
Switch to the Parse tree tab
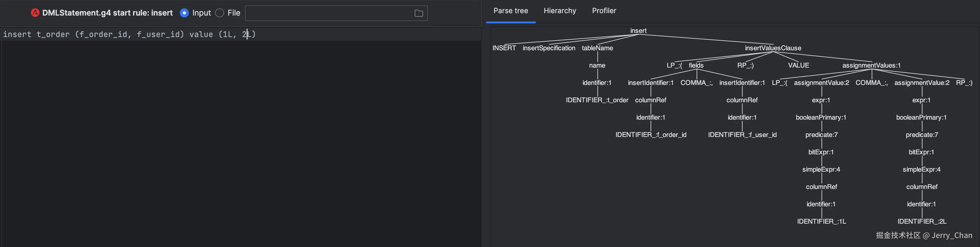pos(511,11)
